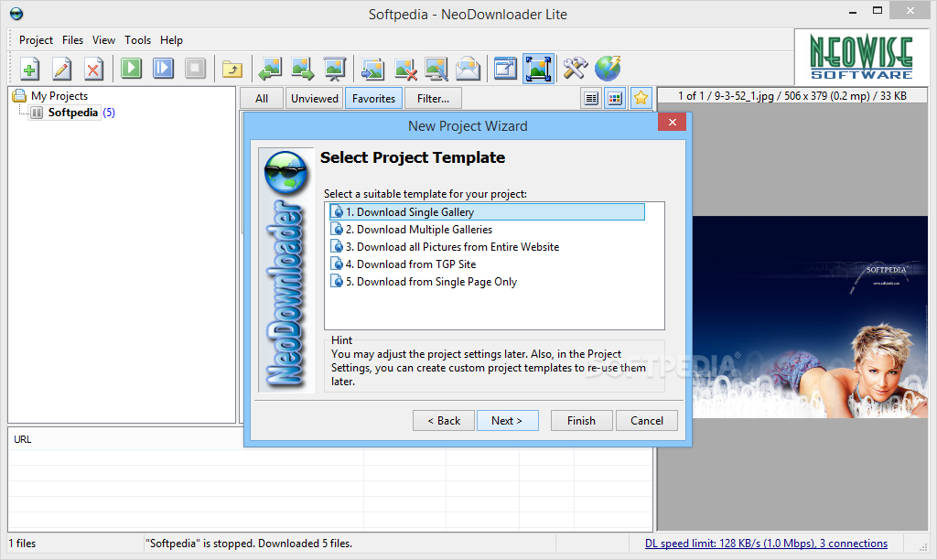The width and height of the screenshot is (937, 560).
Task: Click the send picture by email envelope icon
Action: pos(468,68)
